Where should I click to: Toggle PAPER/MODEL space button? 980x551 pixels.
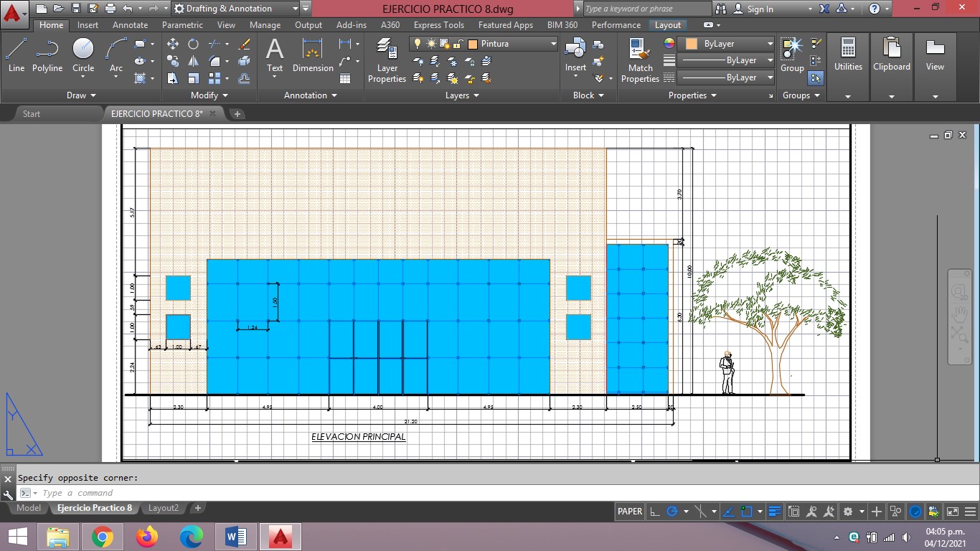pos(630,512)
